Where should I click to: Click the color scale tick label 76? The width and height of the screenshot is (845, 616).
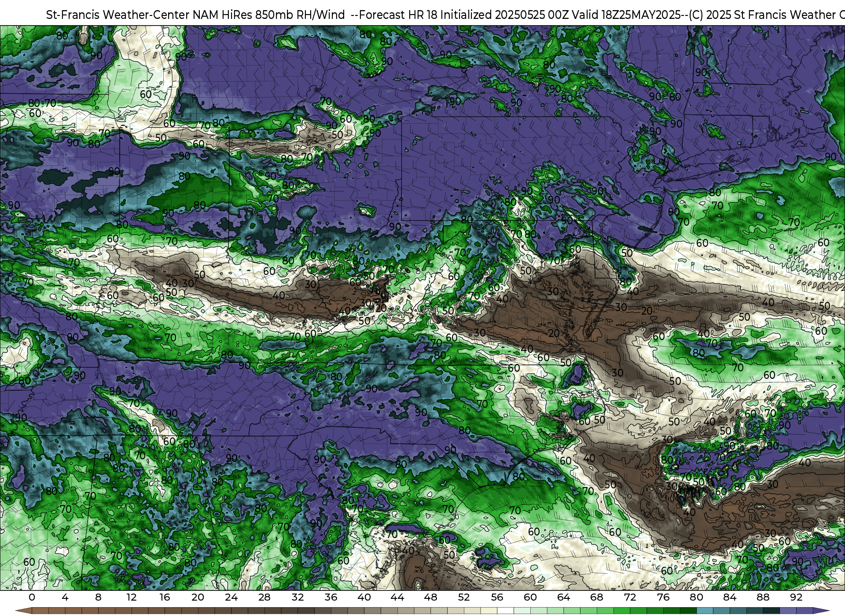pos(663,597)
